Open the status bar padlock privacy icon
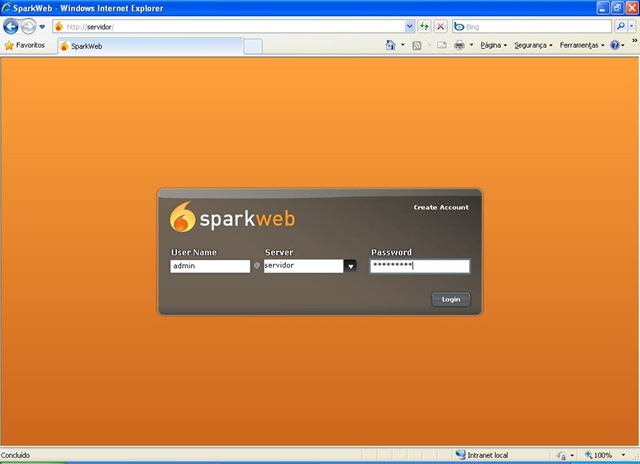Screen dimensions: 640x464 562,455
